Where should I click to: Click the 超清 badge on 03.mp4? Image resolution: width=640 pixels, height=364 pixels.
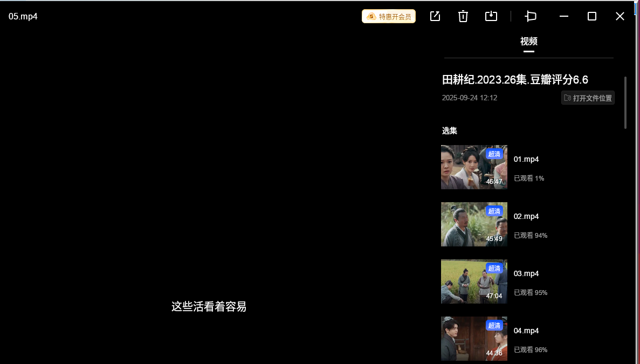click(x=494, y=269)
